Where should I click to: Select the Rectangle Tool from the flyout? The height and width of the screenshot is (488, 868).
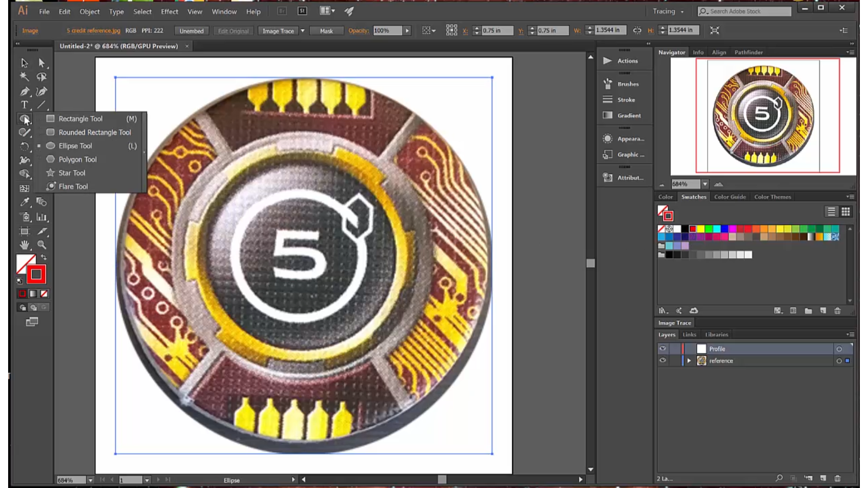click(80, 118)
